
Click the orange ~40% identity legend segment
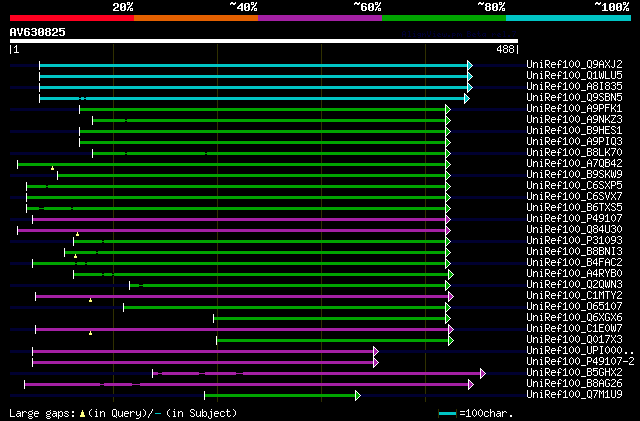coord(196,18)
